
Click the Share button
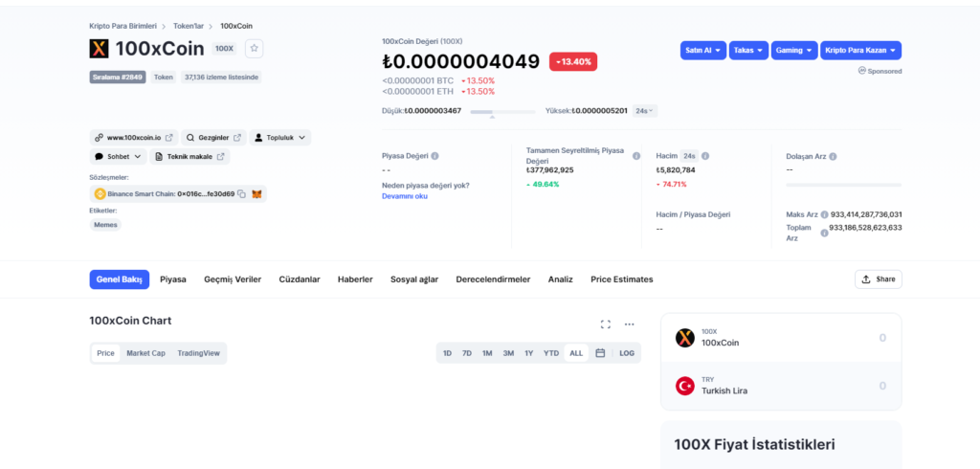(879, 279)
